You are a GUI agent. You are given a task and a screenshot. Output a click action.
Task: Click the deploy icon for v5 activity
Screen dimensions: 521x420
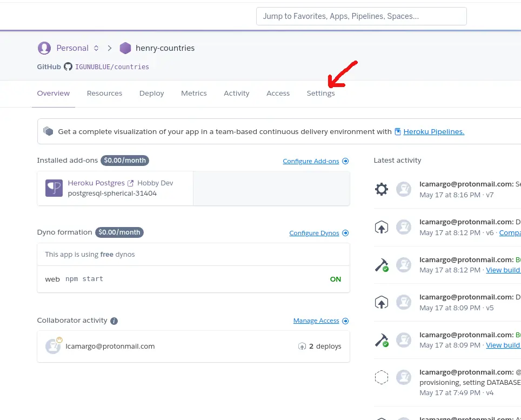point(382,302)
